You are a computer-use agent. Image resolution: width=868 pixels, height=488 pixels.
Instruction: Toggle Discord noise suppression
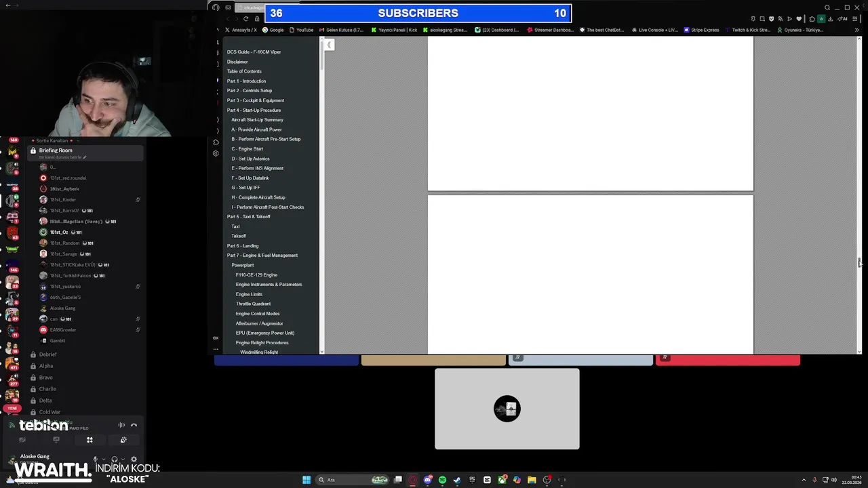click(x=121, y=425)
